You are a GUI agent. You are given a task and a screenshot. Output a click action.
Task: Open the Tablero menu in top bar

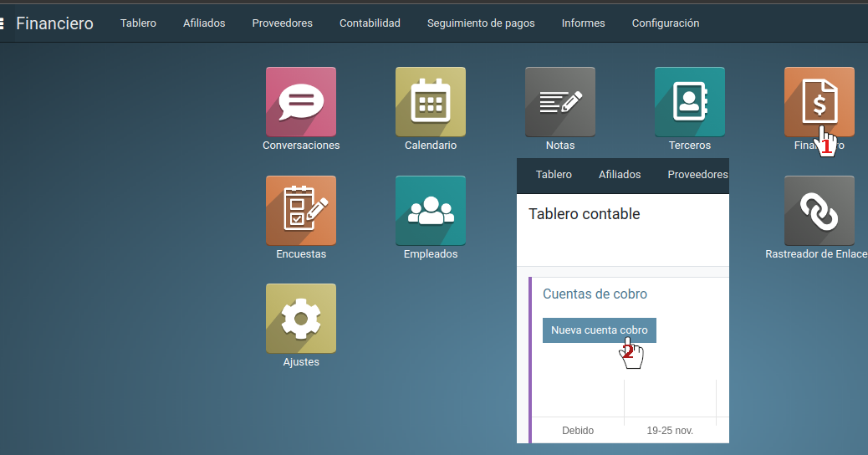[x=138, y=23]
